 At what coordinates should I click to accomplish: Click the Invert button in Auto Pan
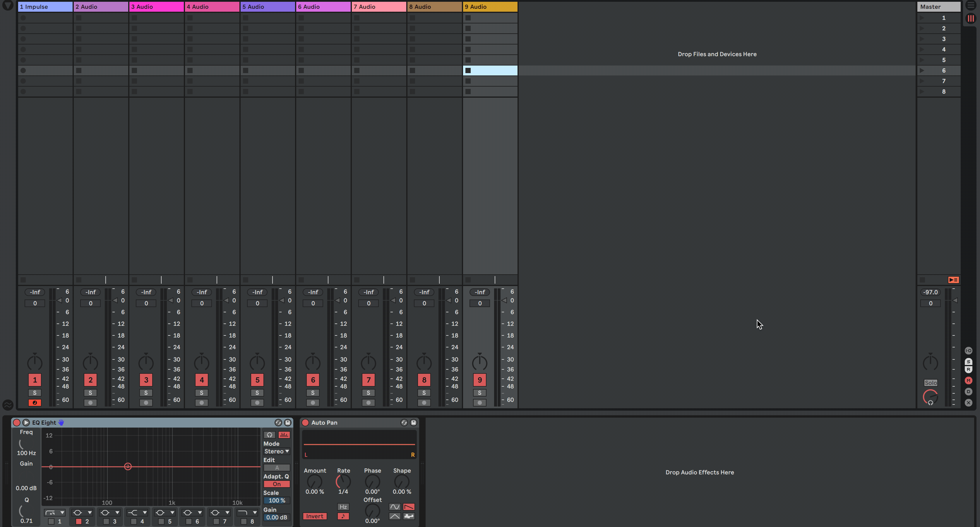click(x=315, y=516)
